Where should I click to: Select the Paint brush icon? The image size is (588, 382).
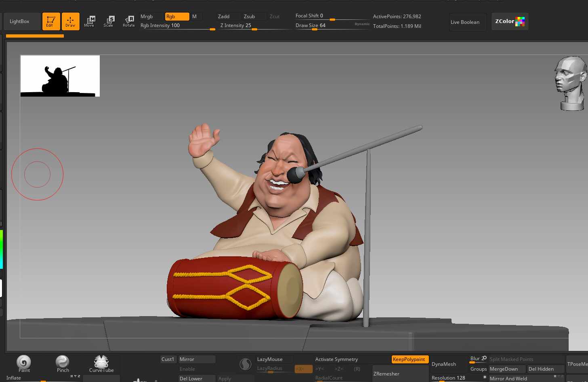pyautogui.click(x=24, y=363)
